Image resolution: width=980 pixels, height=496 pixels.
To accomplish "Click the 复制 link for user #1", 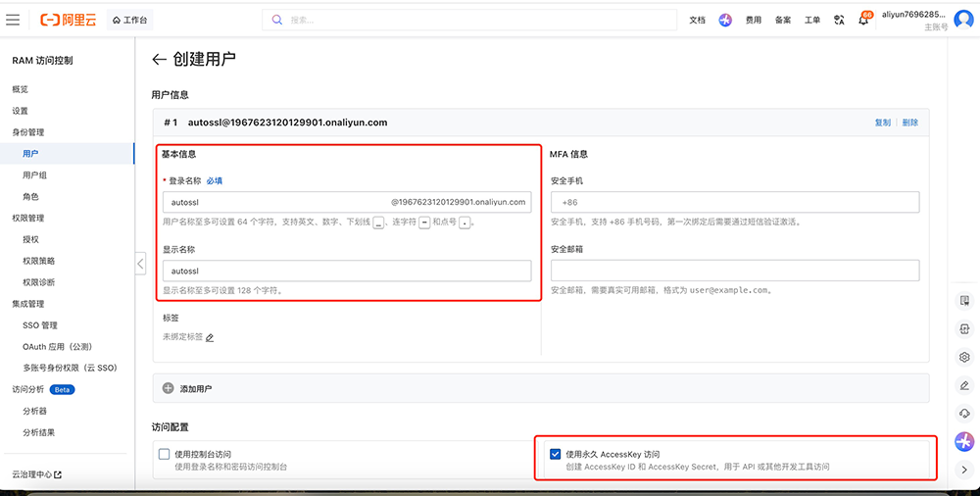I will (883, 123).
